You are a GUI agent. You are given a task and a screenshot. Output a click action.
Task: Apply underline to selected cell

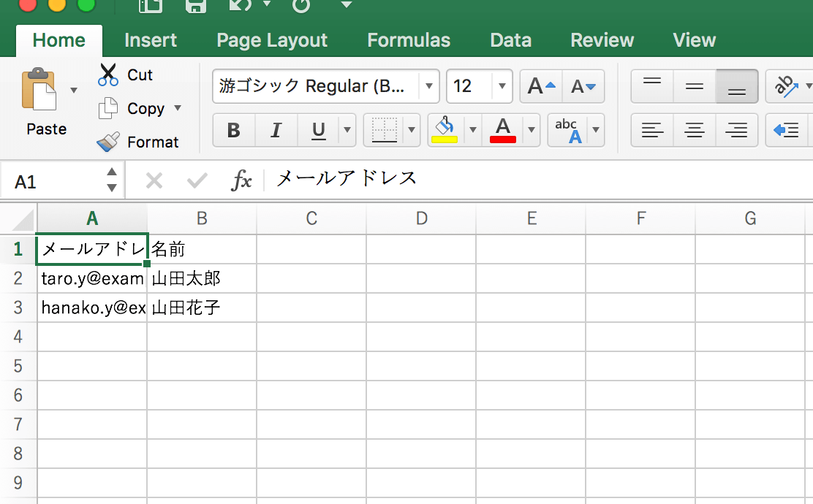coord(317,131)
